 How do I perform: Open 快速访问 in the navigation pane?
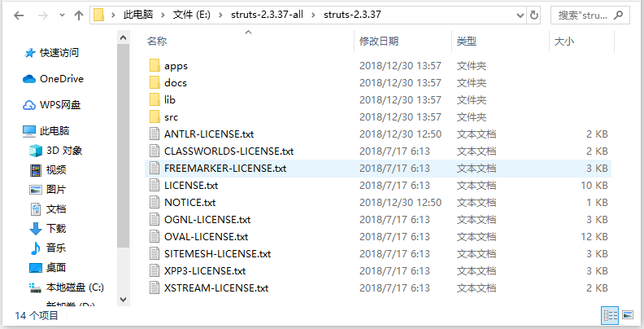[x=59, y=53]
